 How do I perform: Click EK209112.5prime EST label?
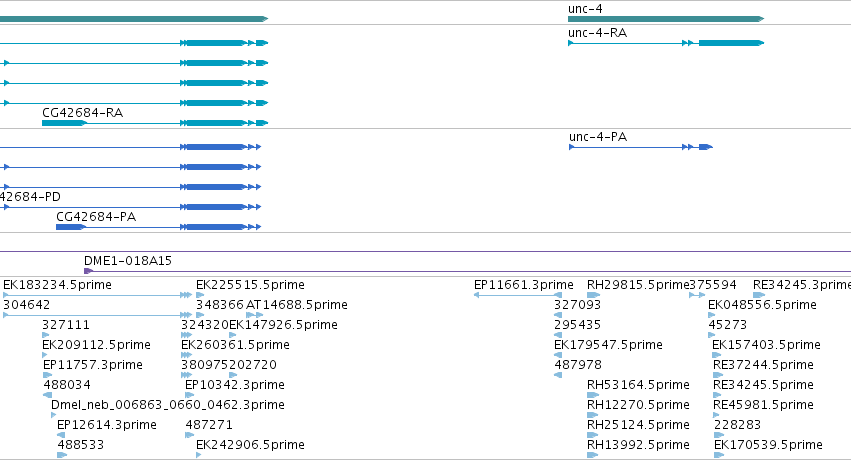click(97, 345)
